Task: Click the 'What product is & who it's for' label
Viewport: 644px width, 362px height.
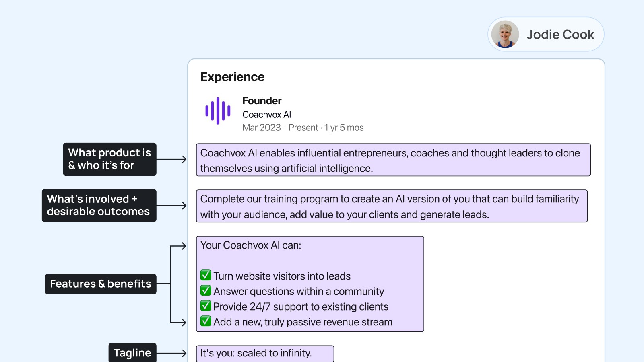Action: pos(109,159)
